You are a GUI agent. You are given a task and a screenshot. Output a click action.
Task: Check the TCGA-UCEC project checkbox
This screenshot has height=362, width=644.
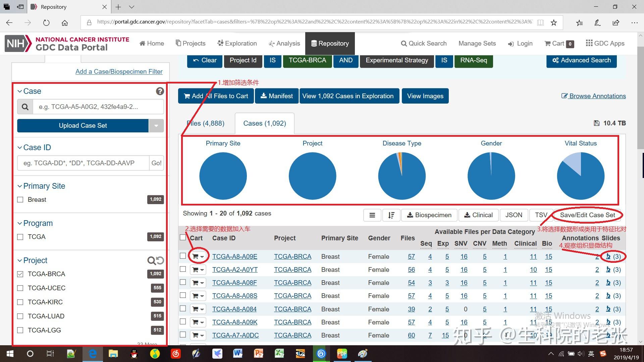(20, 288)
